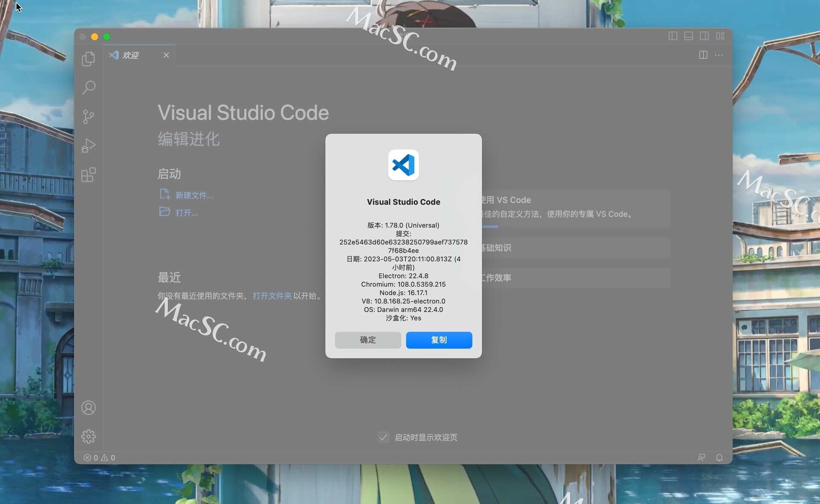Open the Manage gear icon
The height and width of the screenshot is (504, 820).
(88, 436)
